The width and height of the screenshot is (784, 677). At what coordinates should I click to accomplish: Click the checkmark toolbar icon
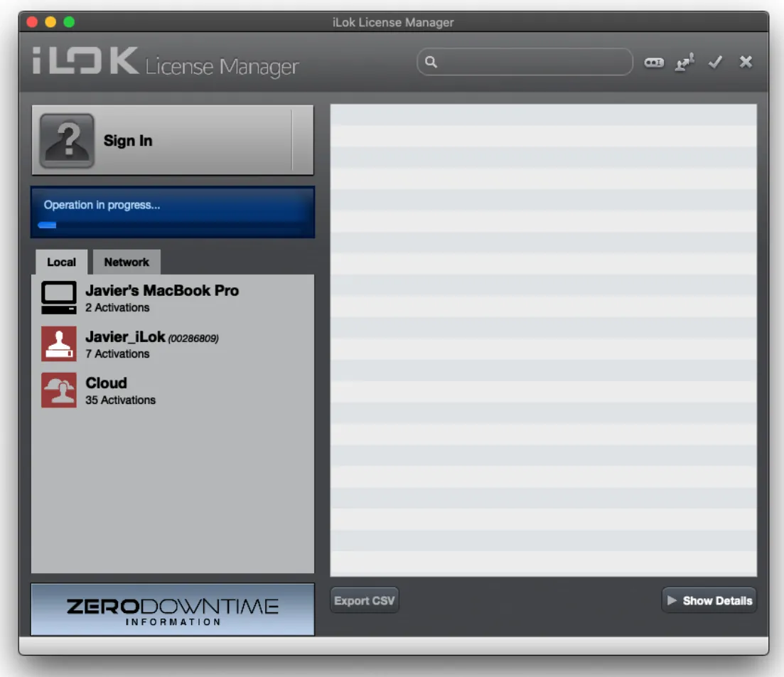click(716, 62)
